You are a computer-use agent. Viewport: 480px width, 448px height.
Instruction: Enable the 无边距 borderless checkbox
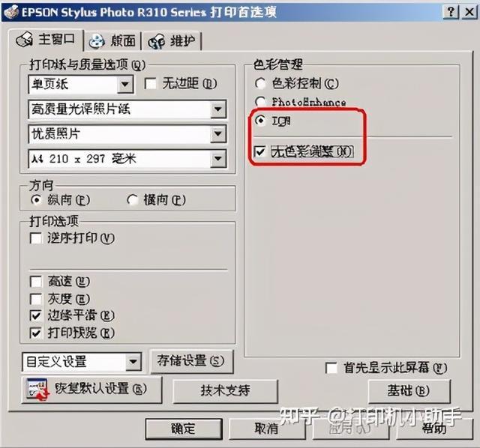coord(150,83)
